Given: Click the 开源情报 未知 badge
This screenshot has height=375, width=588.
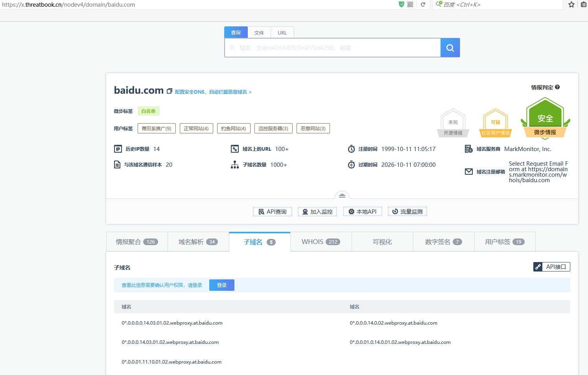Looking at the screenshot, I should tap(453, 123).
